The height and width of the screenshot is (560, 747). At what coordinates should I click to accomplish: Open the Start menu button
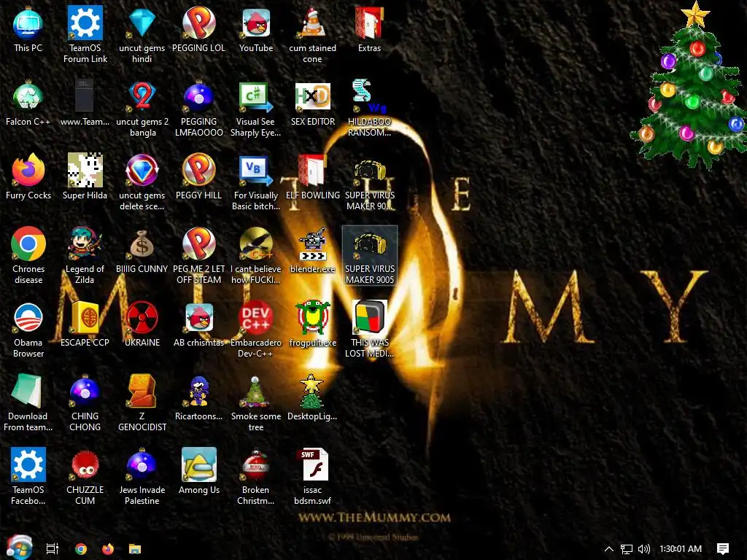(x=19, y=548)
